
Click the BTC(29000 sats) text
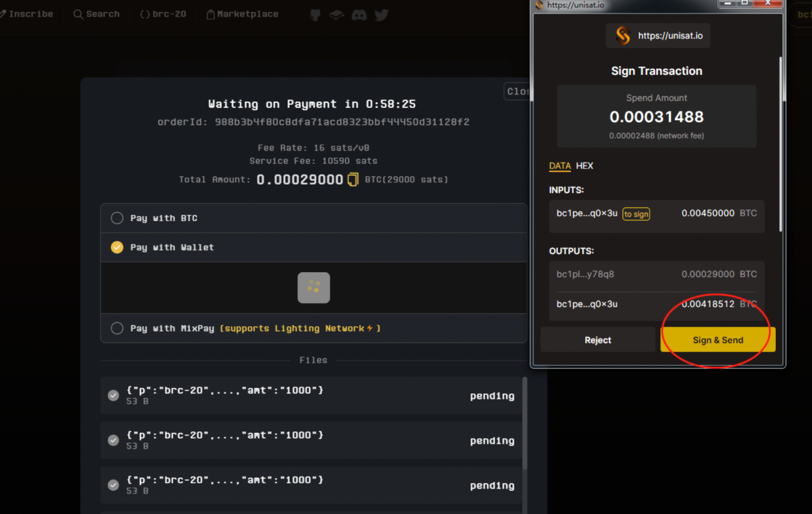407,180
